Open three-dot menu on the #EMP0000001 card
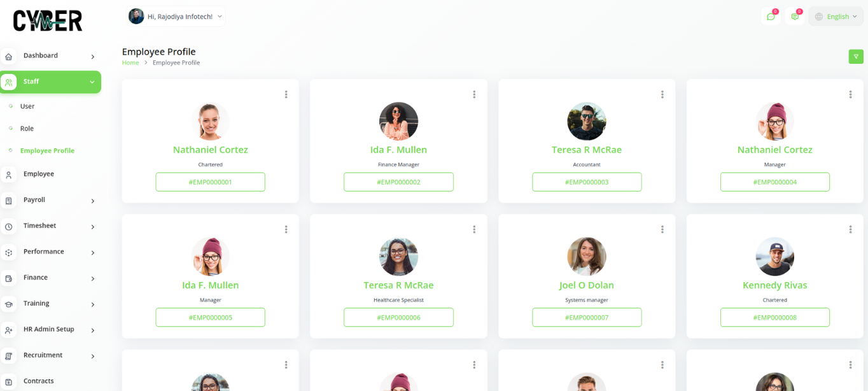Screen dimensions: 868x391 286,94
